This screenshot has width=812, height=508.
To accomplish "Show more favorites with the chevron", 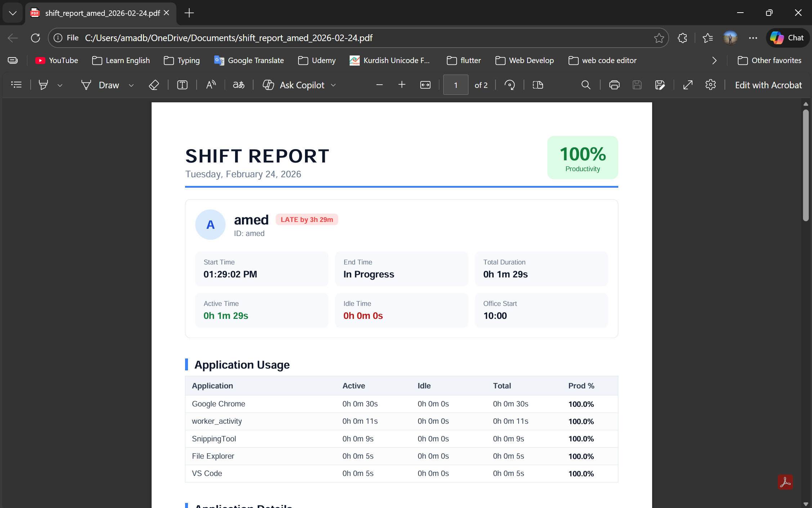I will click(x=714, y=61).
